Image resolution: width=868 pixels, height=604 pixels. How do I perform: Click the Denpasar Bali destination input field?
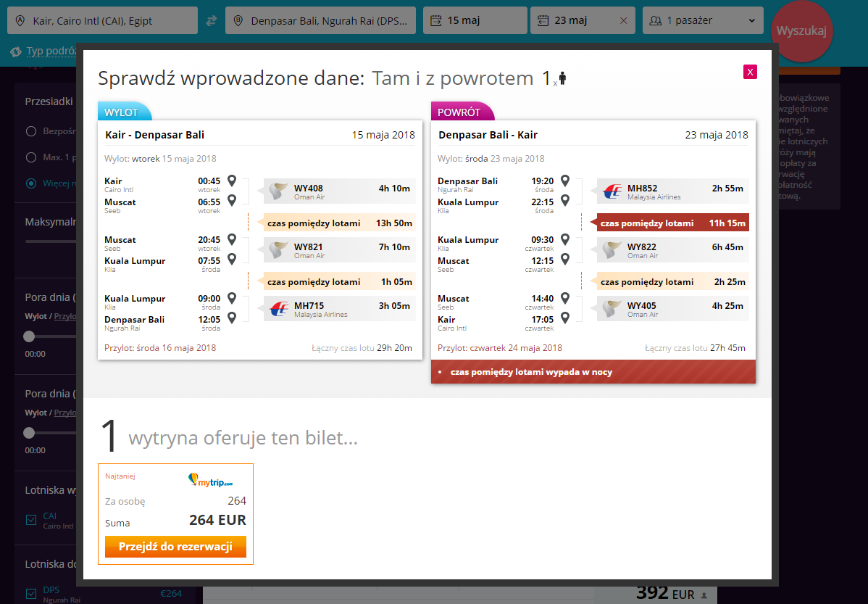coord(320,20)
